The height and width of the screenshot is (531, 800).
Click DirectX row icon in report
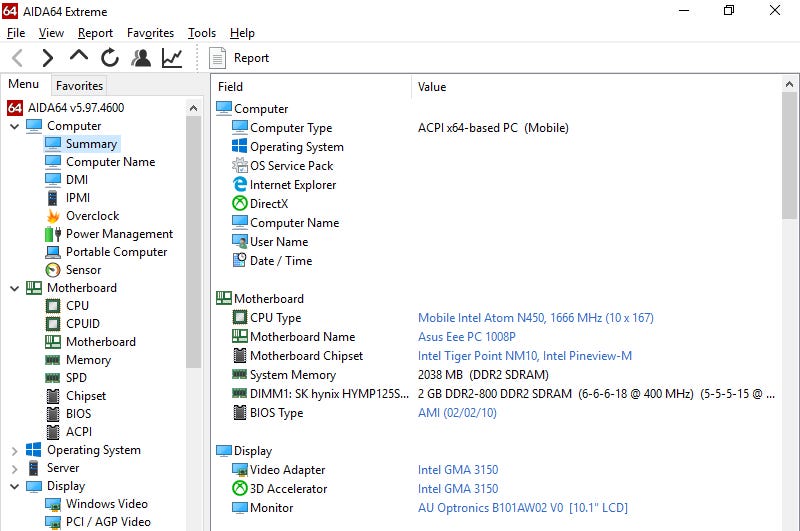239,204
